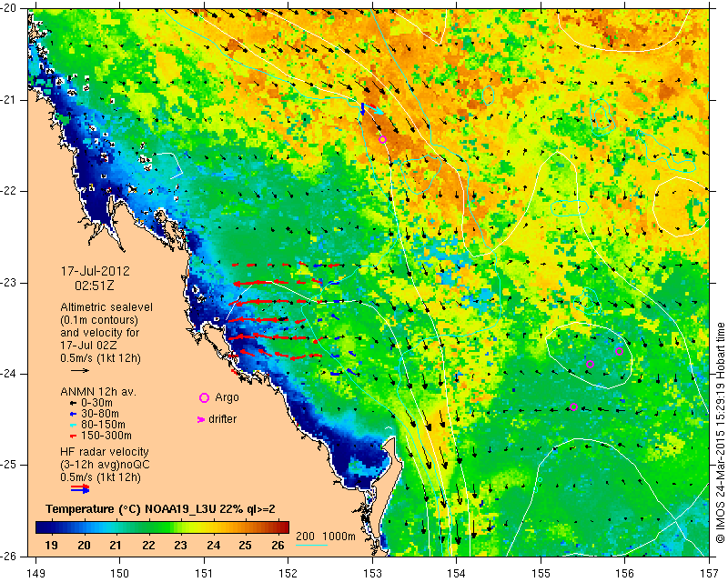Viewport: 728px width, 582px height.
Task: Click '0.5m/s (1kt 12h)' under HF radar velocity
Action: coord(100,477)
